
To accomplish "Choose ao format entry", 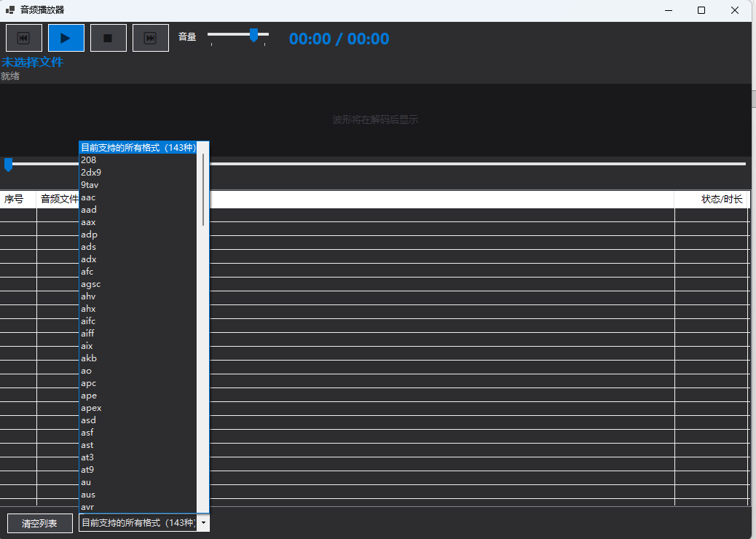I will (x=138, y=371).
